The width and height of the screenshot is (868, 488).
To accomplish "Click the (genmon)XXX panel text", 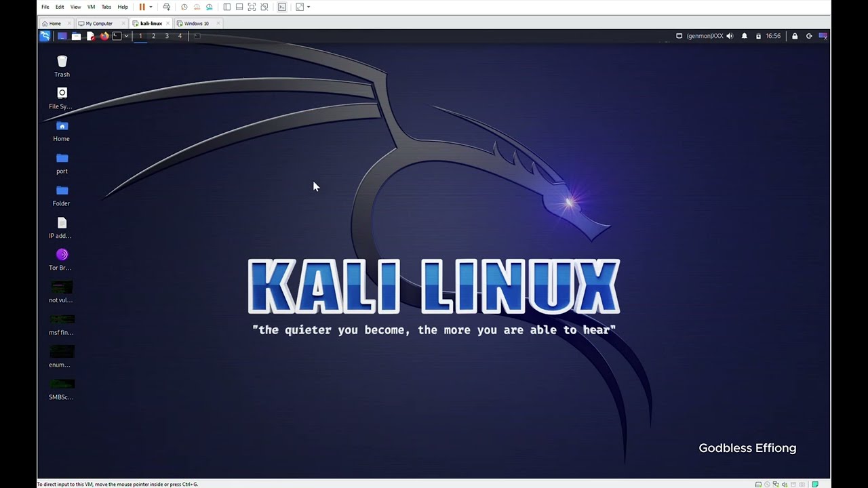I will tap(705, 36).
